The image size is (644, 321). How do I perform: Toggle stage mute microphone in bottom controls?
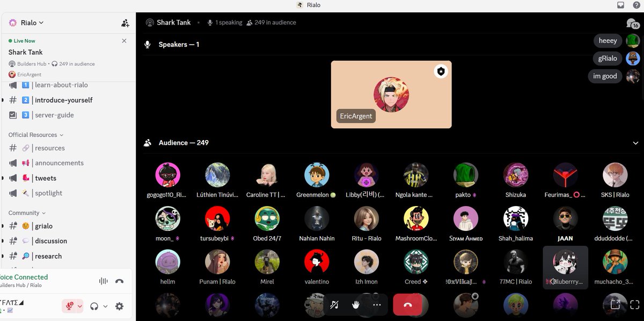(x=334, y=305)
